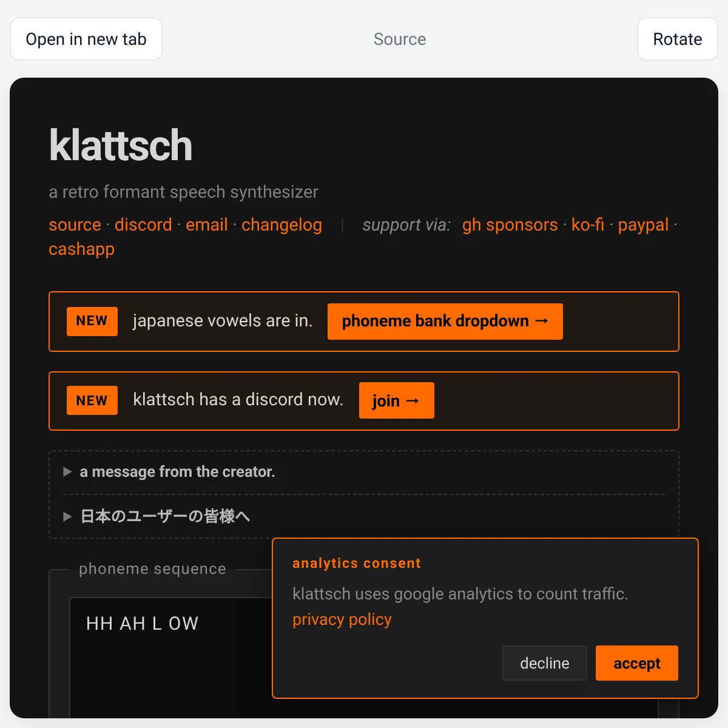The height and width of the screenshot is (728, 728).
Task: Open the email link
Action: (x=207, y=224)
